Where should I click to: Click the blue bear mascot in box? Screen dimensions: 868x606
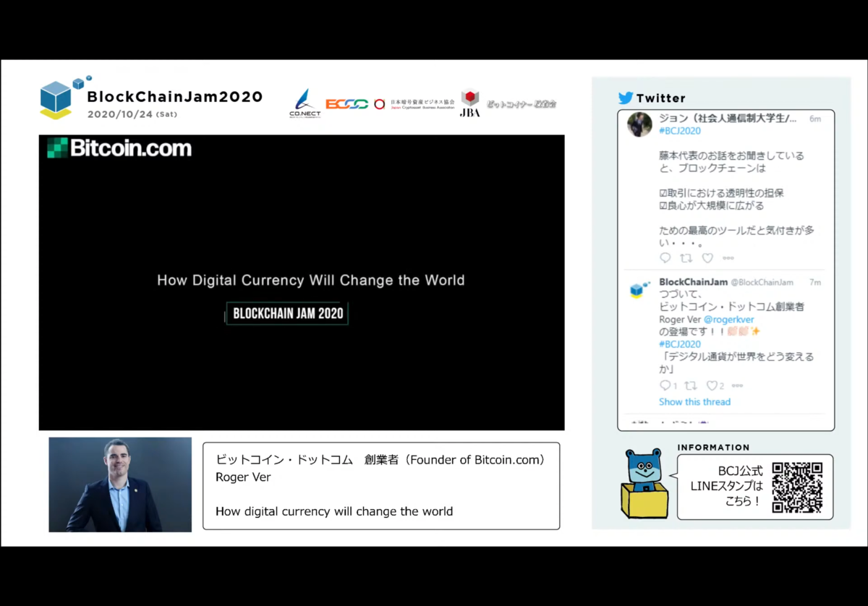coord(645,482)
